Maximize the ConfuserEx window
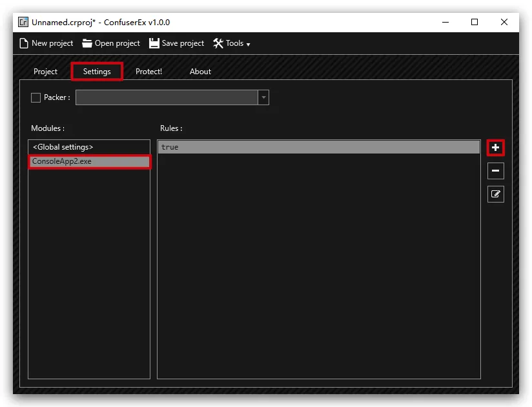Screen dimensions: 532x407 (475, 22)
